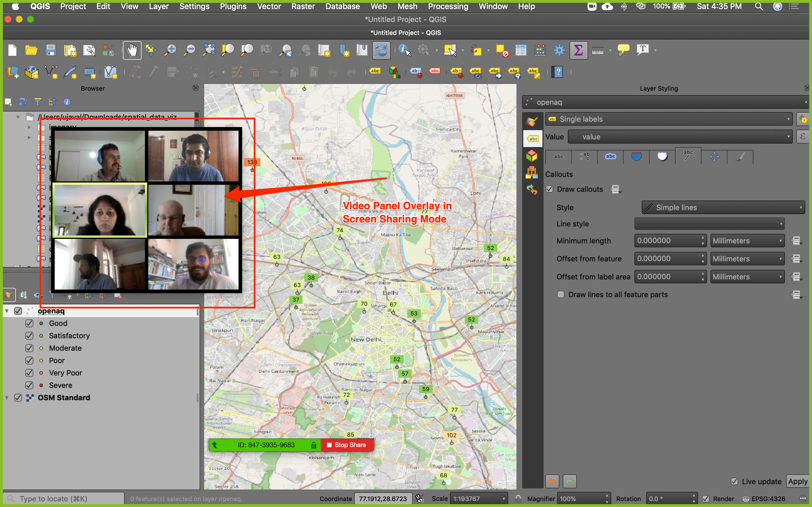The width and height of the screenshot is (812, 507).
Task: Select the Symbology paintbrush in Layer Styling
Action: [533, 120]
